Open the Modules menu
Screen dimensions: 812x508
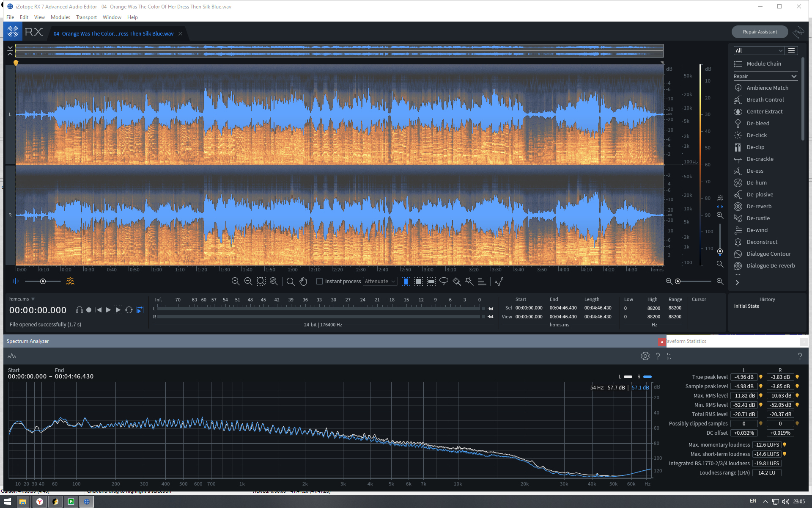[x=60, y=17]
